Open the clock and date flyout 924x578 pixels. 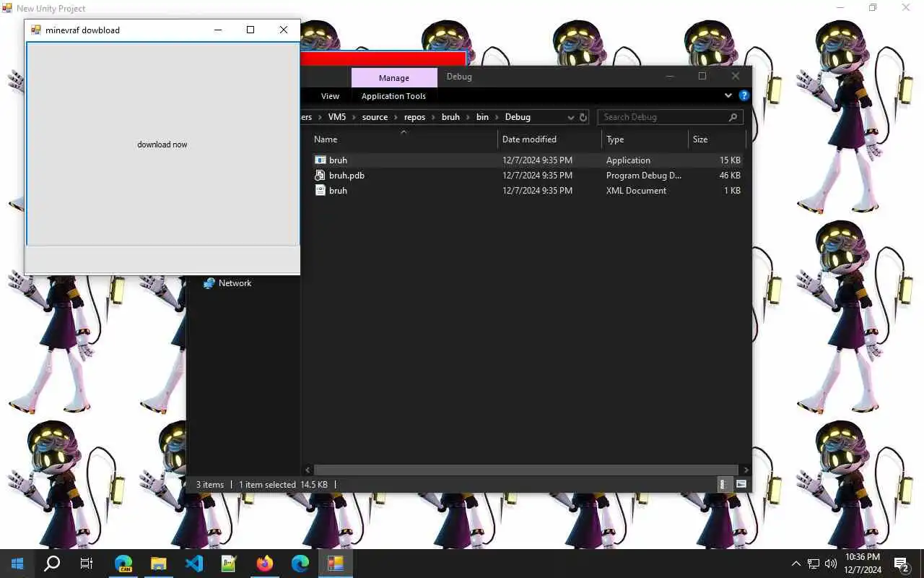863,564
